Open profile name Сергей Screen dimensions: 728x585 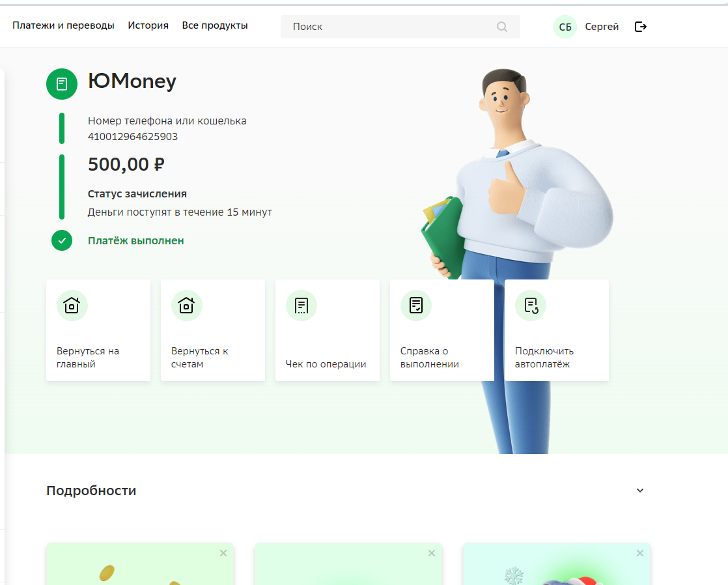(602, 27)
